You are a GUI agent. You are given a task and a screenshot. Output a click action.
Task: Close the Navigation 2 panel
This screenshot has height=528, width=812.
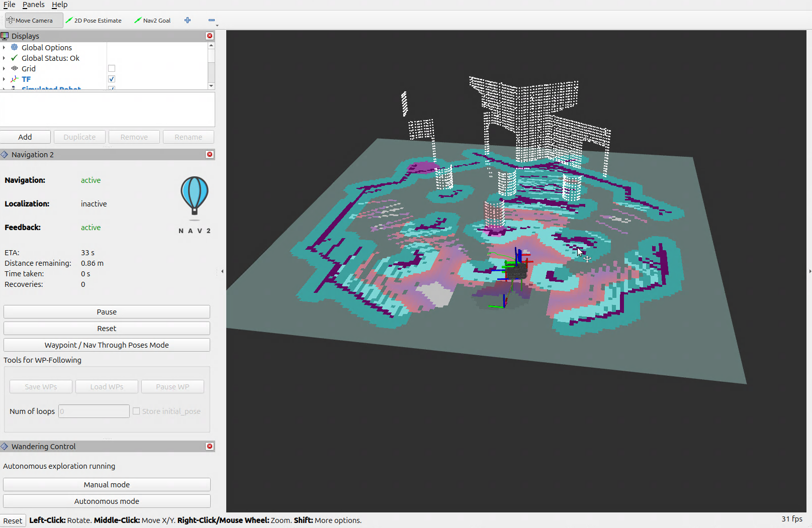coord(210,154)
